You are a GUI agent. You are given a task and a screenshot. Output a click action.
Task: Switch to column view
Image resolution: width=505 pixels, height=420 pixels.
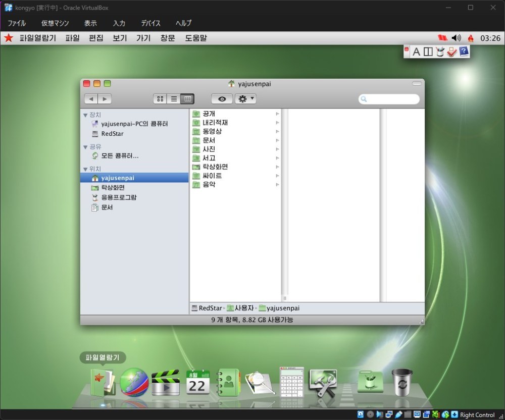187,99
